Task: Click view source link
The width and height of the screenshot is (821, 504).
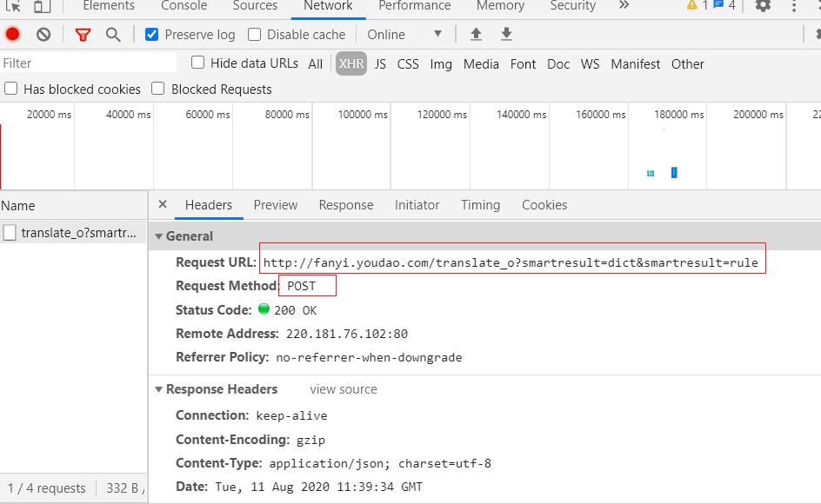Action: (x=344, y=389)
